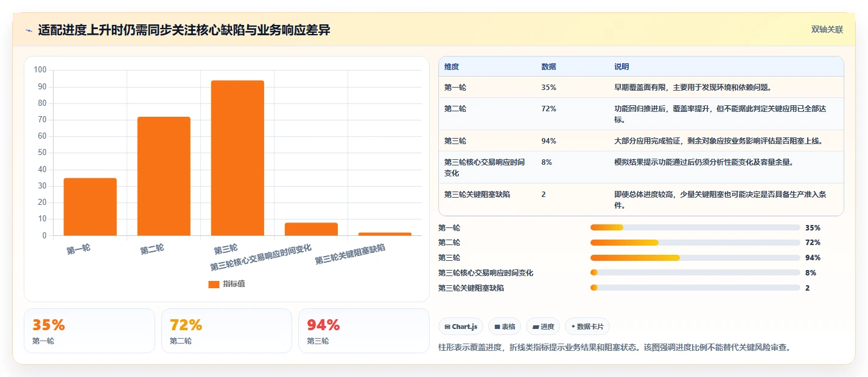The image size is (868, 377).
Task: Click the 进度 tag chip
Action: click(543, 327)
